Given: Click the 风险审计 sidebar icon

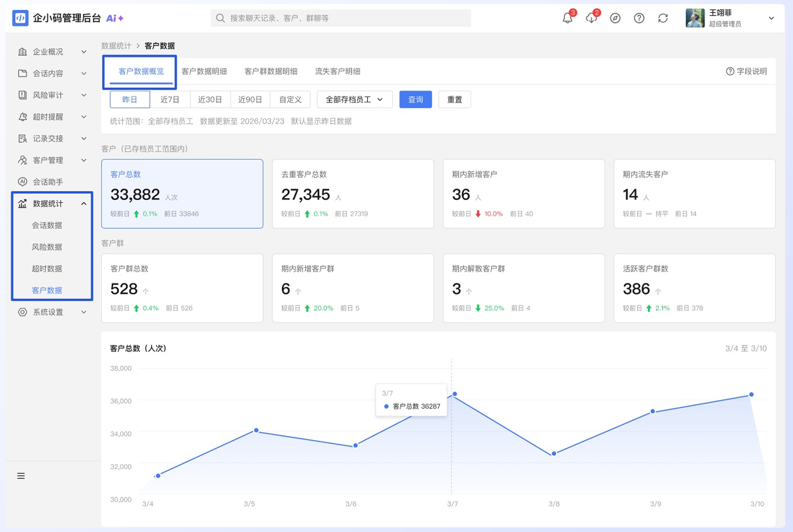Looking at the screenshot, I should tap(22, 95).
